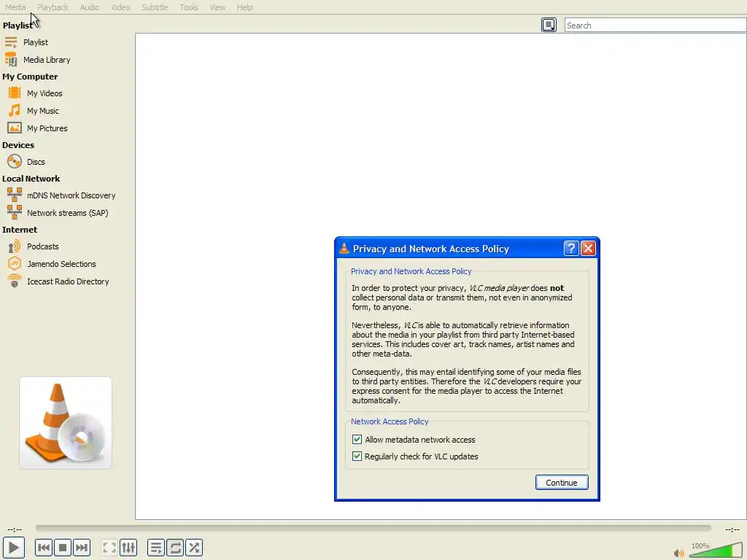The image size is (747, 560).
Task: Open the Subtitle menu
Action: [x=155, y=7]
